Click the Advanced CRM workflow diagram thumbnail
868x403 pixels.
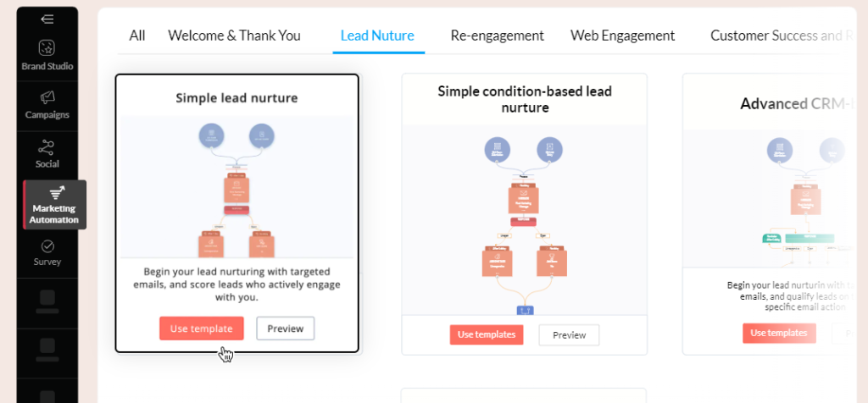[x=769, y=201]
